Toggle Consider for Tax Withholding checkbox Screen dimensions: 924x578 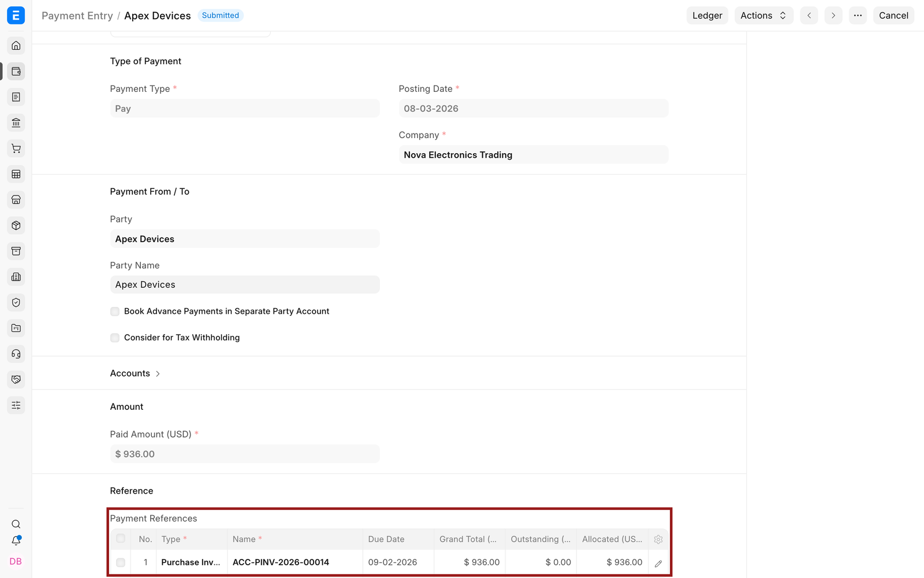(x=115, y=338)
